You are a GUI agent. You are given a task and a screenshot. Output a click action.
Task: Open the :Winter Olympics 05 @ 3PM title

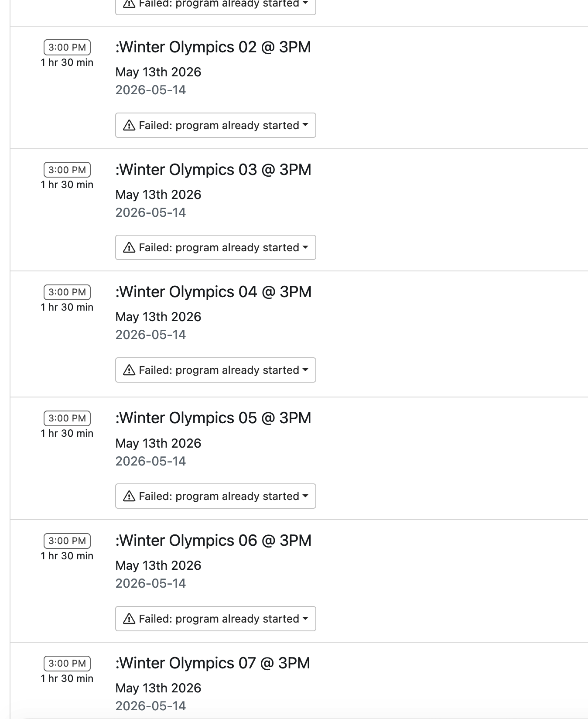pos(213,418)
